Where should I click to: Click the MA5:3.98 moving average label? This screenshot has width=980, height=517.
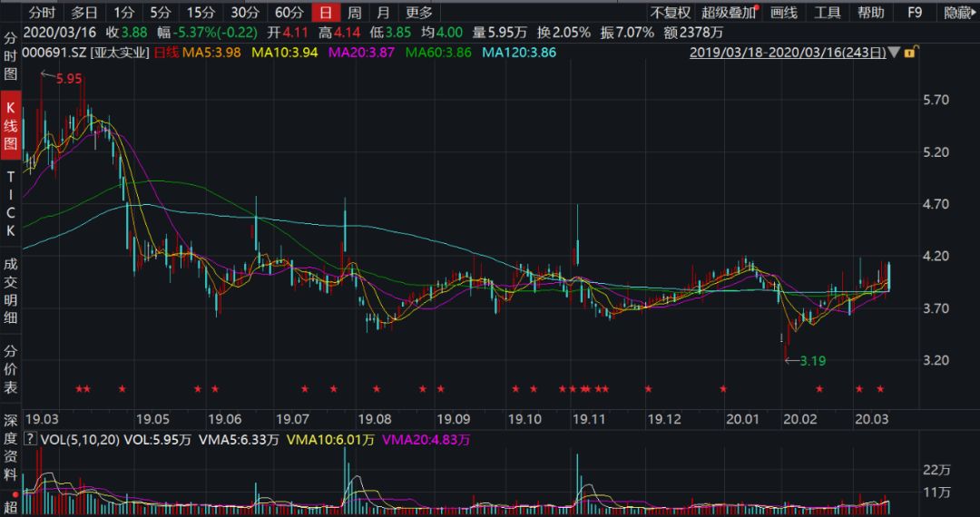click(211, 53)
